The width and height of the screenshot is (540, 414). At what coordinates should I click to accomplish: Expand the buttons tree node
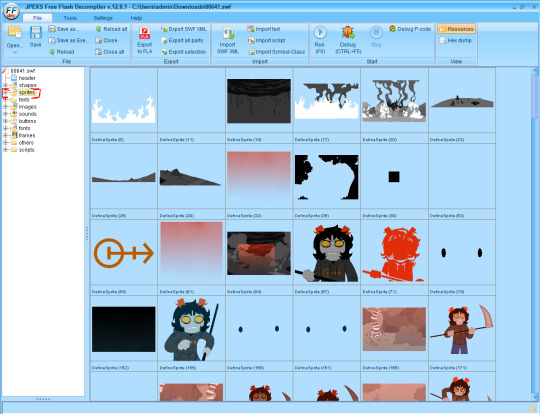5,121
